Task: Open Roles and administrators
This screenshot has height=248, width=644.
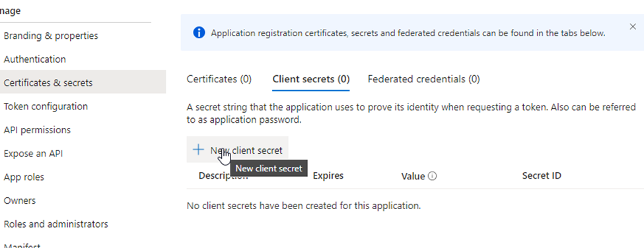Action: pyautogui.click(x=56, y=224)
